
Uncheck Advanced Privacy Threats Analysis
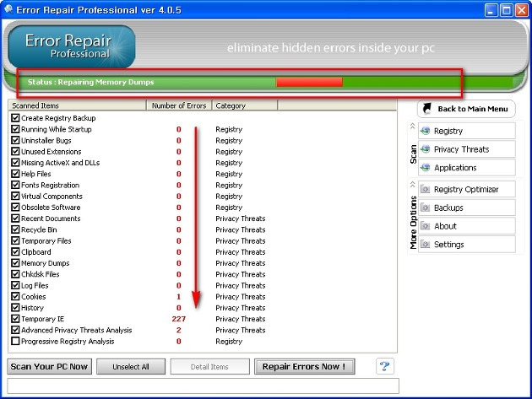coord(15,330)
